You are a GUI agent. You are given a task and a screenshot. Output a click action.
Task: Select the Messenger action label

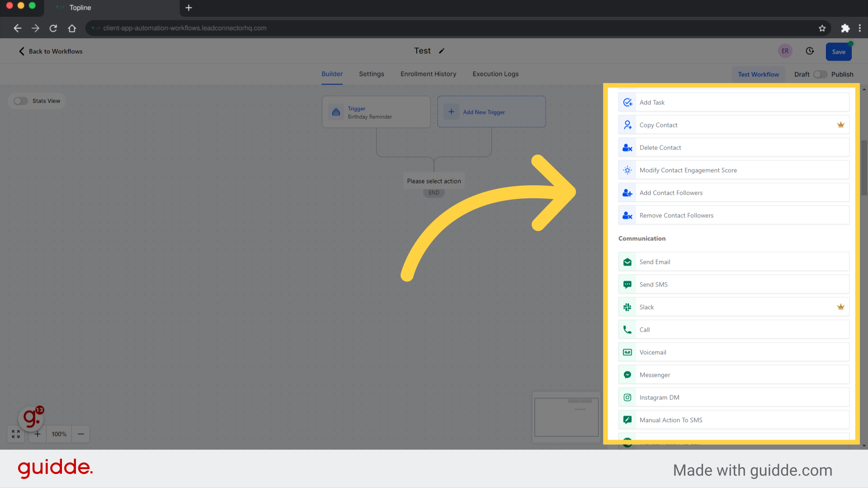tap(655, 375)
